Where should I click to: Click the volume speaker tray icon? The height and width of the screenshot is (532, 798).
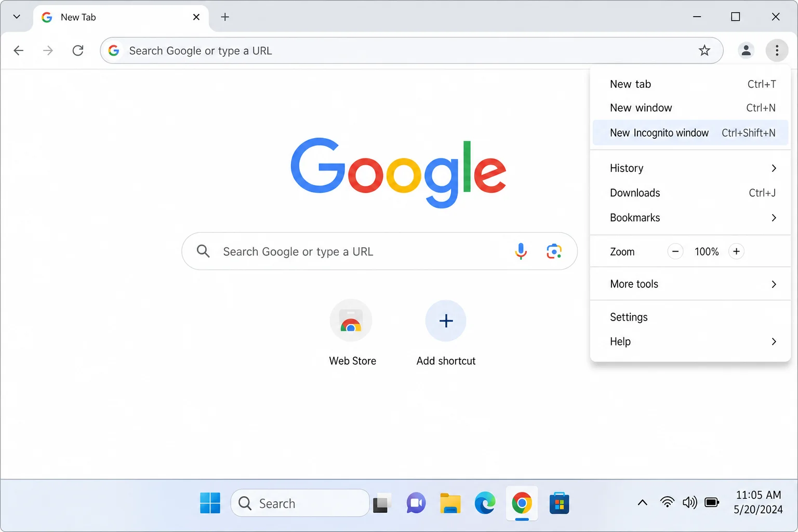pos(690,502)
